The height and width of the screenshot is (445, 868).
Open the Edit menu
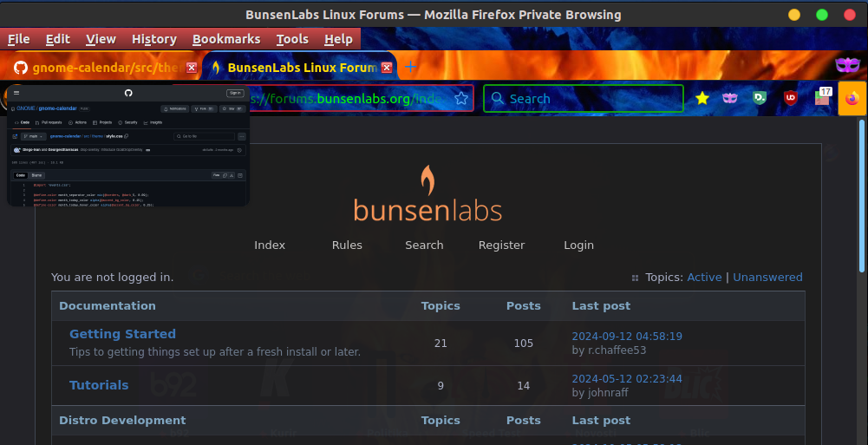pos(57,39)
